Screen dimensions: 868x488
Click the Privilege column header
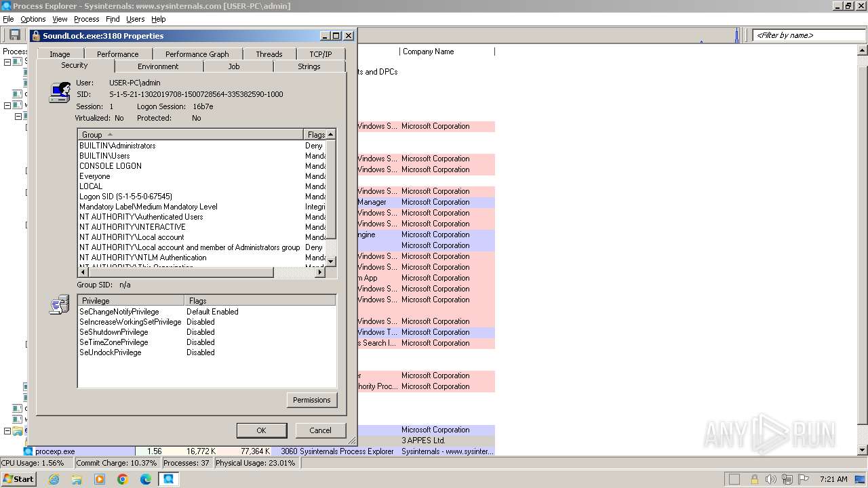click(131, 301)
